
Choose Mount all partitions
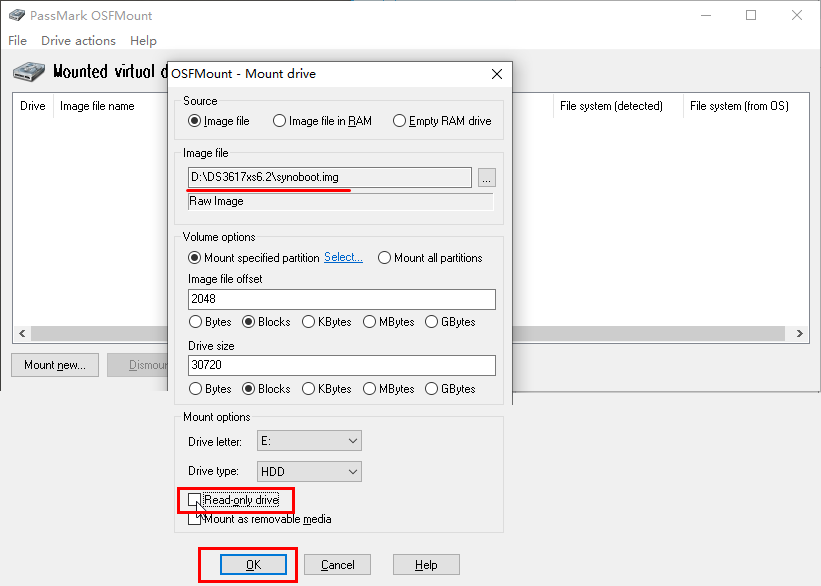coord(384,257)
